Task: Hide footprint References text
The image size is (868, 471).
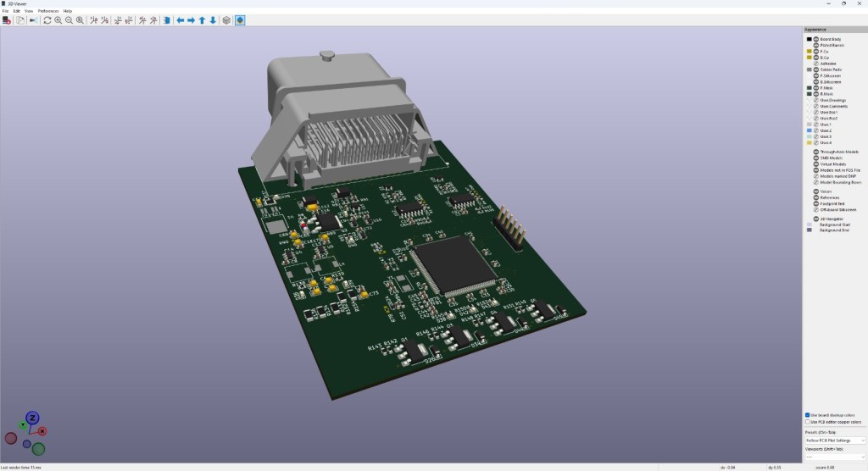Action: [x=816, y=197]
